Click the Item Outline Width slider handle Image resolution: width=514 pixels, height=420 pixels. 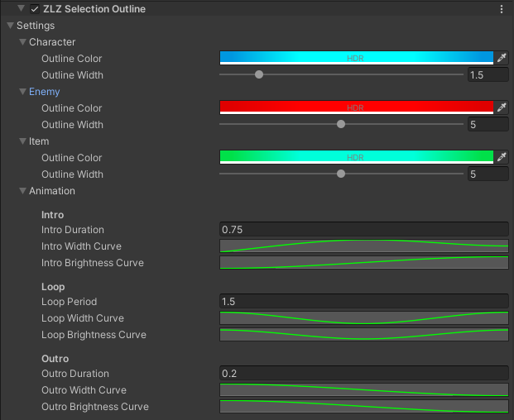coord(341,174)
